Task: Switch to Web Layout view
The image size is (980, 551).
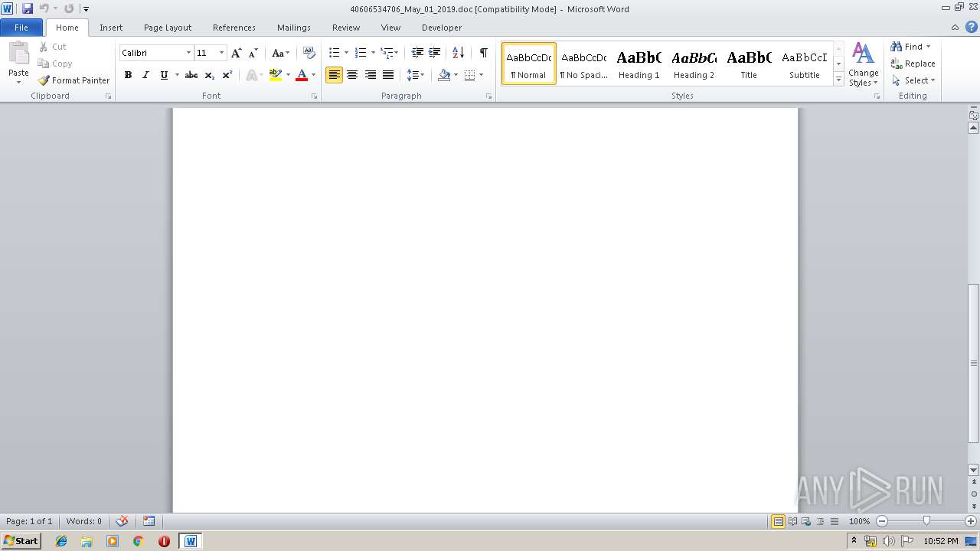Action: click(805, 521)
